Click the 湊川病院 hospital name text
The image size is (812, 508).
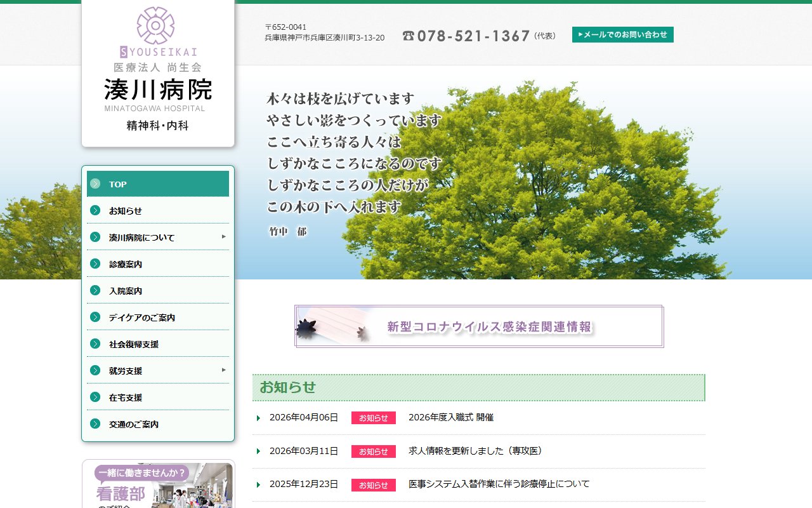[158, 90]
